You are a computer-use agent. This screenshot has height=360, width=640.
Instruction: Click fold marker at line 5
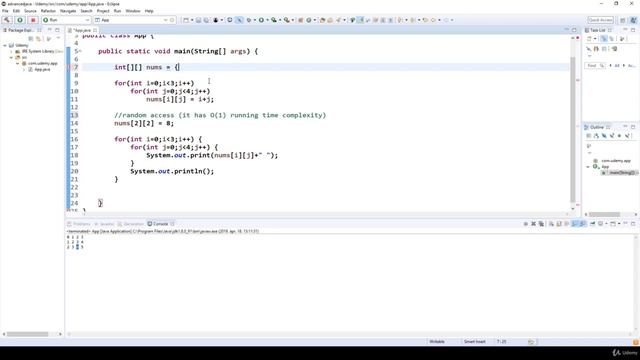[x=80, y=51]
